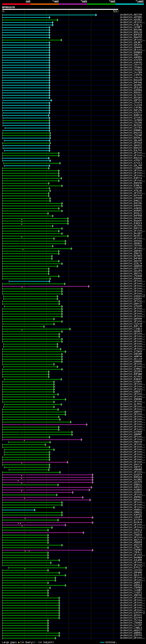Select hit UniRef100_B9H156
Image resolution: width=146 pixels, height=644 pixels.
[131, 183]
